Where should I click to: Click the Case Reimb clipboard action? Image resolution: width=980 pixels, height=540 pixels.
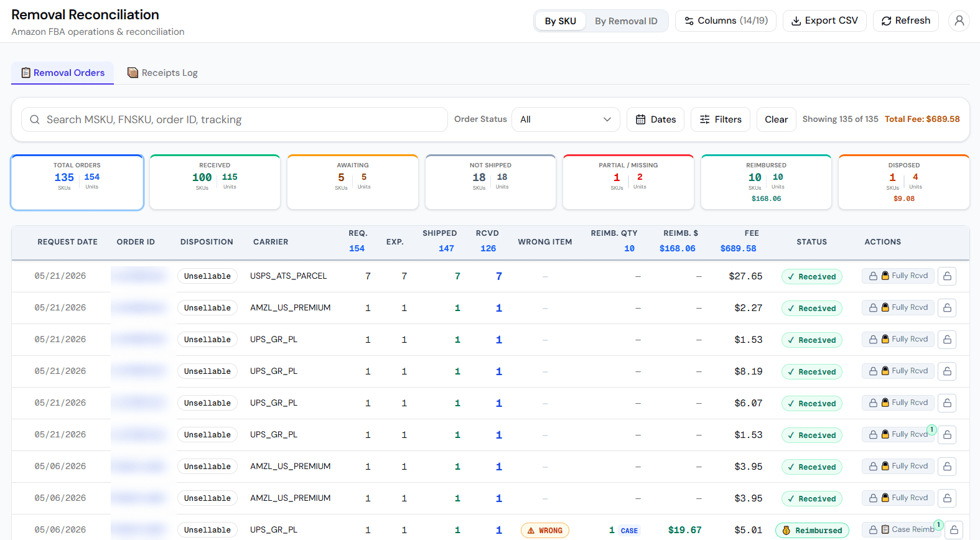901,529
